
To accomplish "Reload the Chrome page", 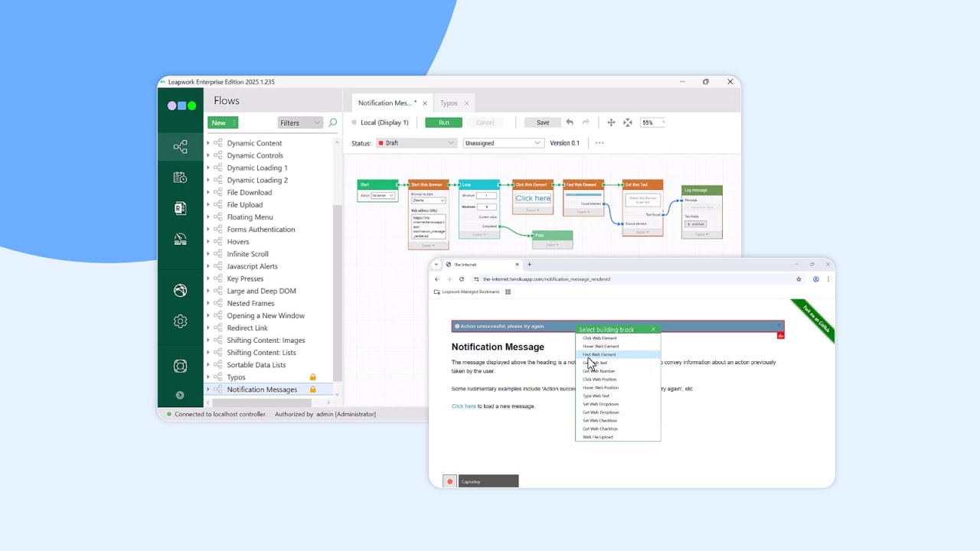I will [x=461, y=279].
